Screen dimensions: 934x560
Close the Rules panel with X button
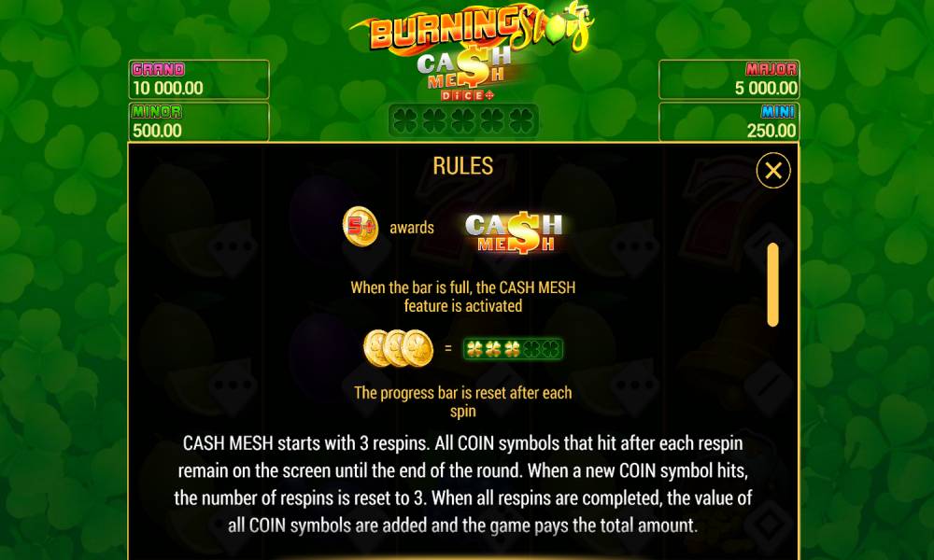click(x=773, y=171)
